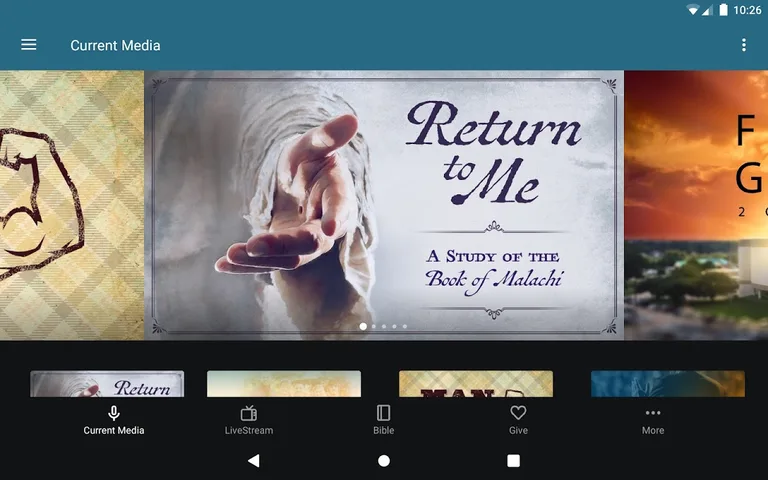Click the Current Media title text

(115, 46)
